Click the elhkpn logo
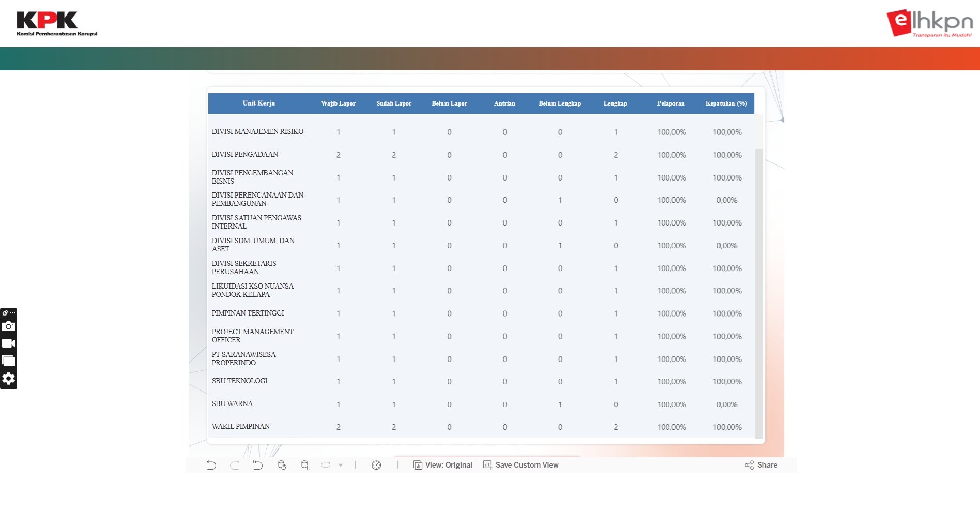980x510 pixels. click(930, 23)
